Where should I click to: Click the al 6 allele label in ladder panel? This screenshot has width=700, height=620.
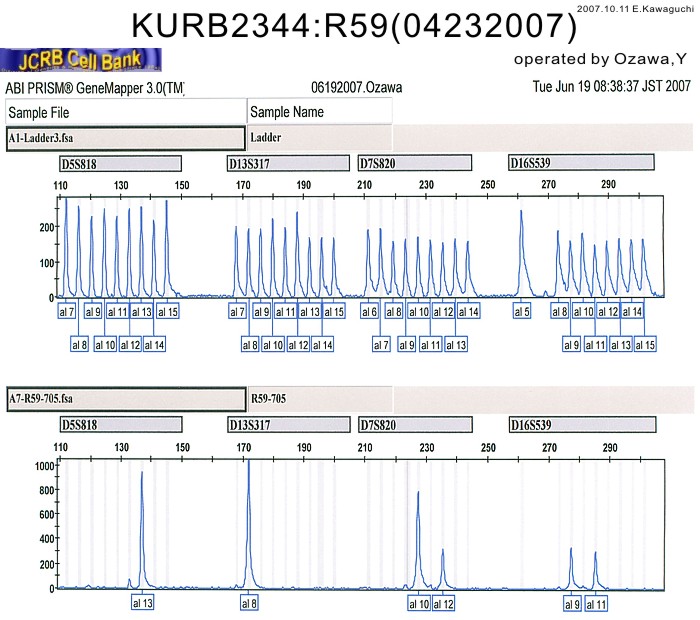pos(368,312)
